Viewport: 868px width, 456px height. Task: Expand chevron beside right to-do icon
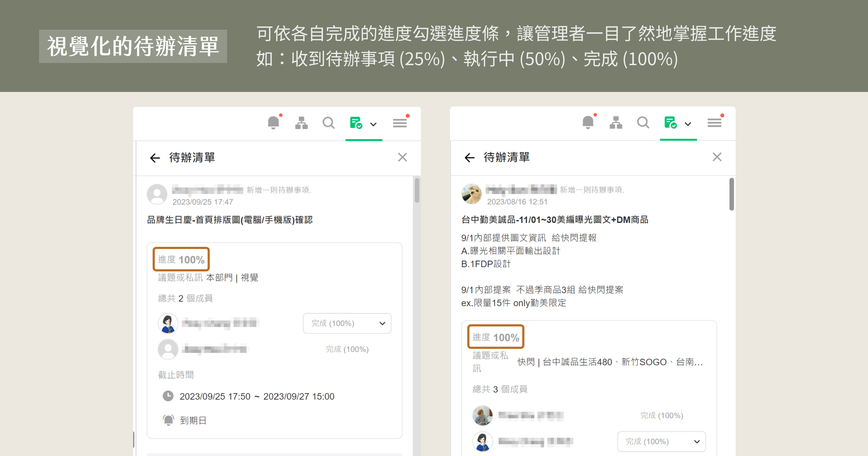pos(688,124)
